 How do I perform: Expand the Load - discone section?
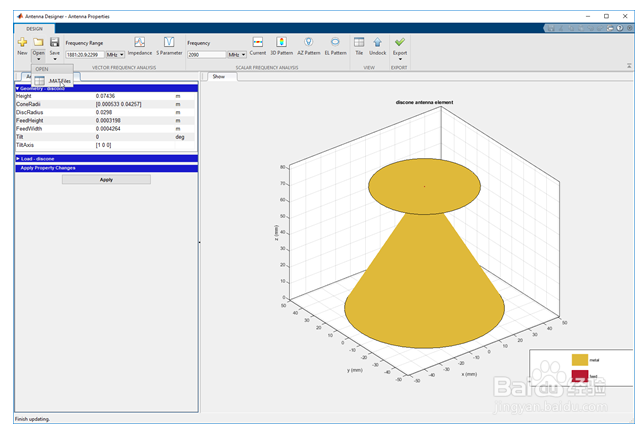(18, 158)
